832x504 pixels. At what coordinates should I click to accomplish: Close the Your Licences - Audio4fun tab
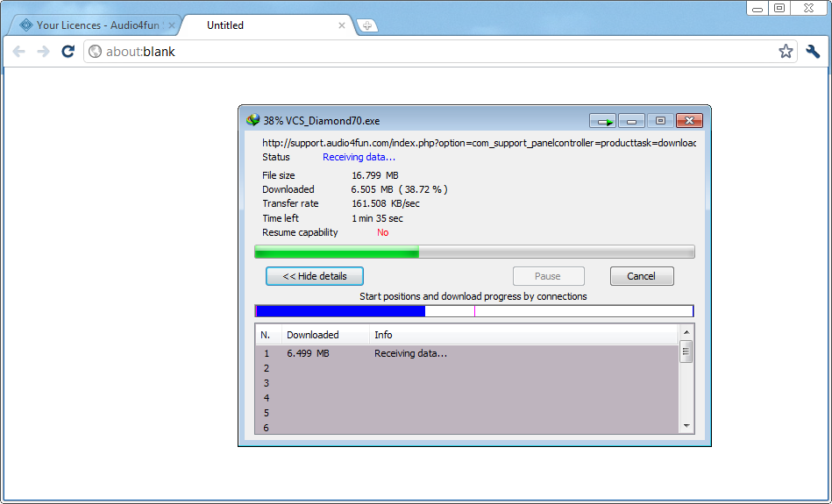171,25
